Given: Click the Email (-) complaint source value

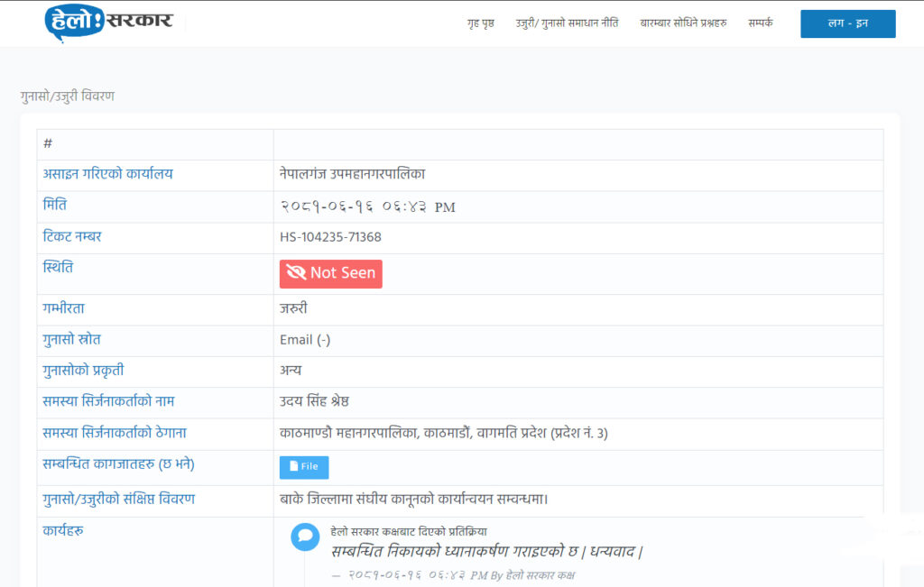Looking at the screenshot, I should [305, 340].
